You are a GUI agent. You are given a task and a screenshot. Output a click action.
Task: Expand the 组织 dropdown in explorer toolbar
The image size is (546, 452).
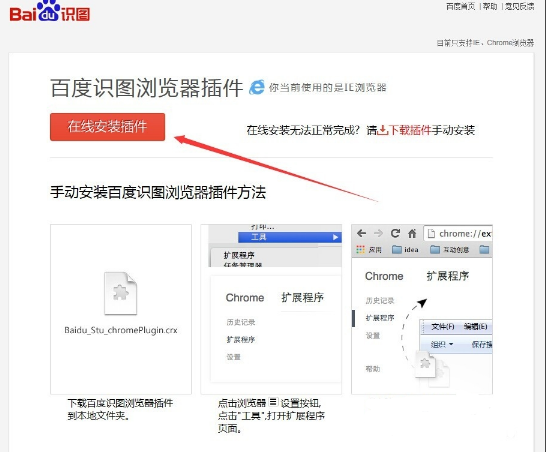tap(442, 344)
